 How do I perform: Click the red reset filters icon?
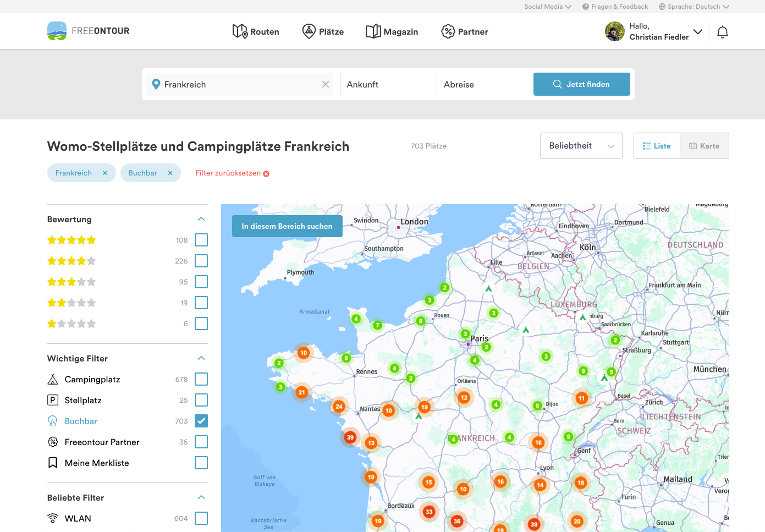click(266, 173)
